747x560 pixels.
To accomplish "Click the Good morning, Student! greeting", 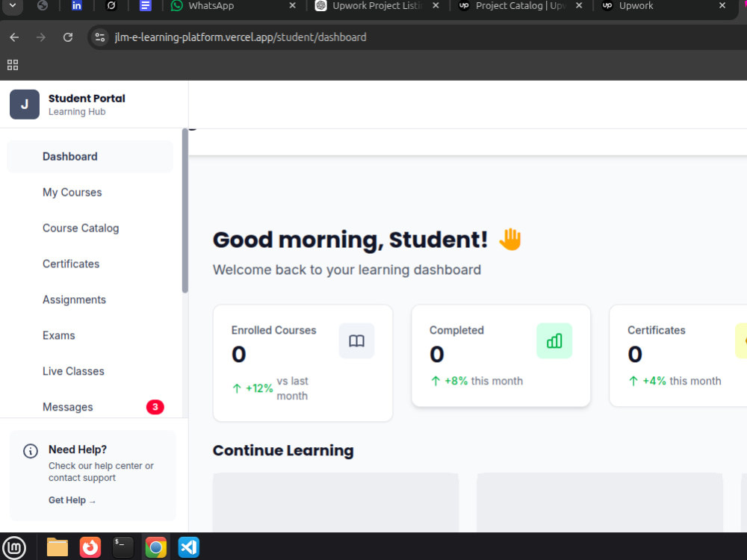I will point(350,240).
